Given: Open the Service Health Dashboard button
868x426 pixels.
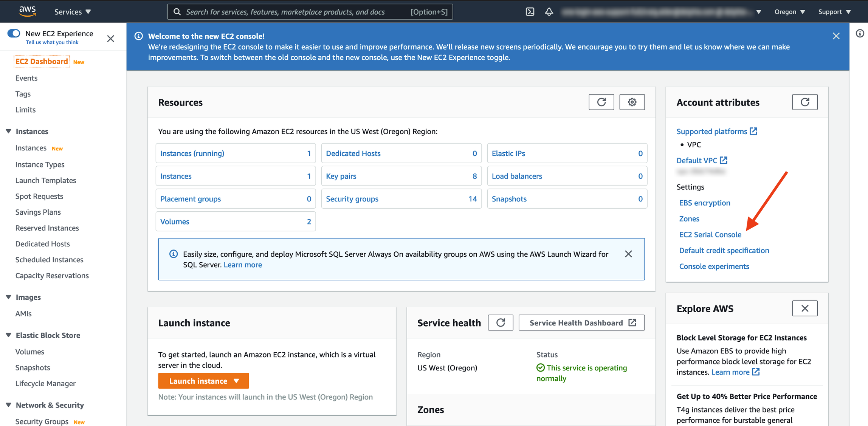Looking at the screenshot, I should pos(581,323).
